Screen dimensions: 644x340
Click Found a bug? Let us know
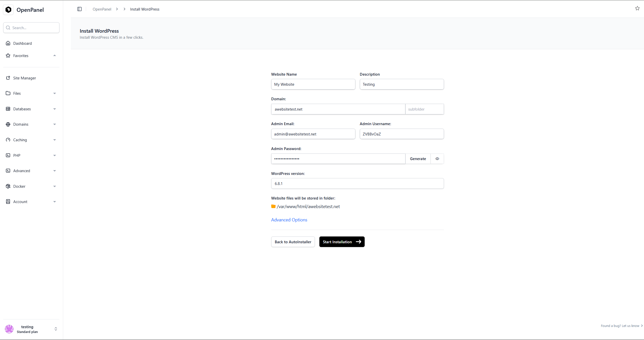pos(621,326)
